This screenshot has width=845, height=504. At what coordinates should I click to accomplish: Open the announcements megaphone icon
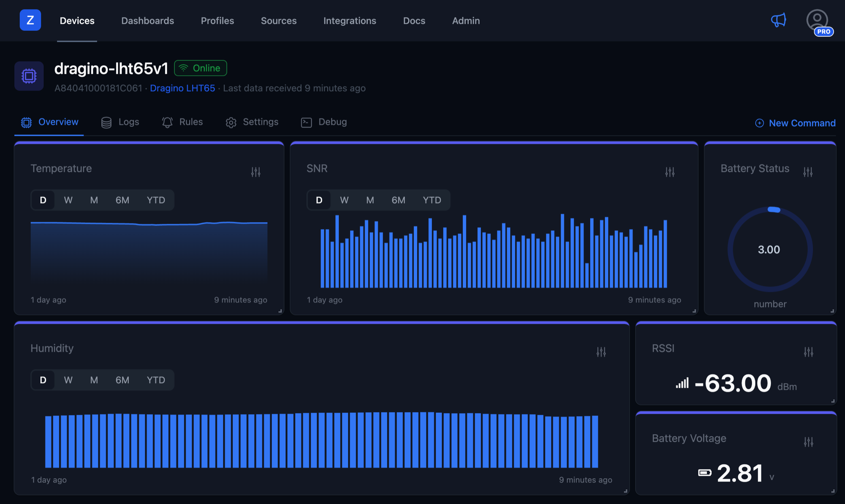click(x=778, y=20)
